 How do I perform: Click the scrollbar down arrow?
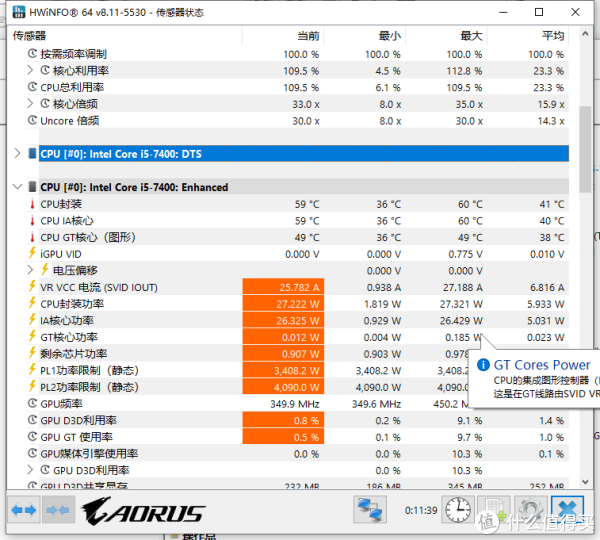(585, 482)
